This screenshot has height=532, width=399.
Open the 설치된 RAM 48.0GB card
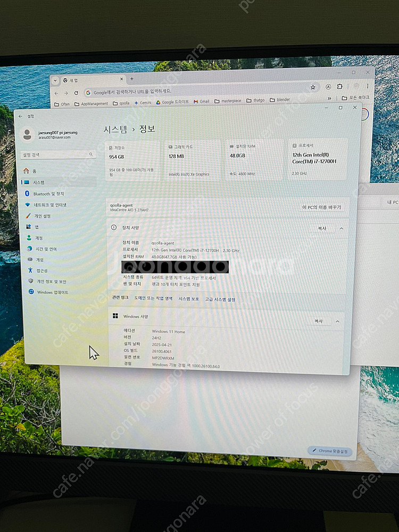pos(254,159)
